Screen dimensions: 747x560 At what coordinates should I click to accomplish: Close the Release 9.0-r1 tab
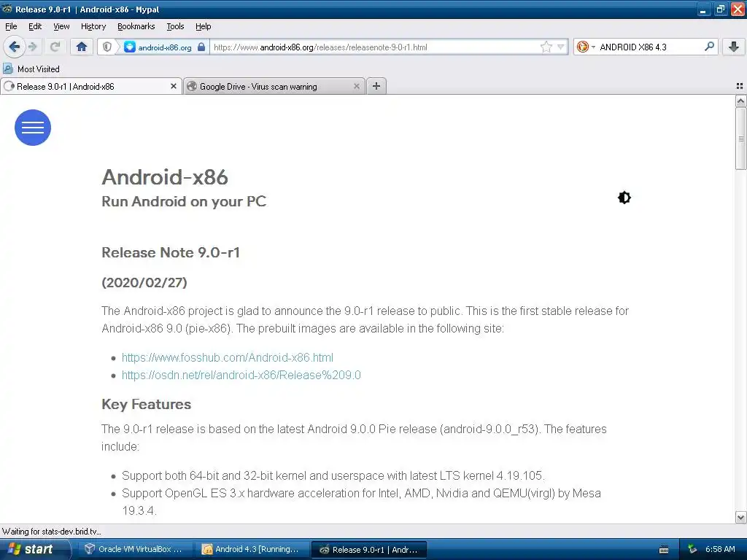(x=174, y=86)
